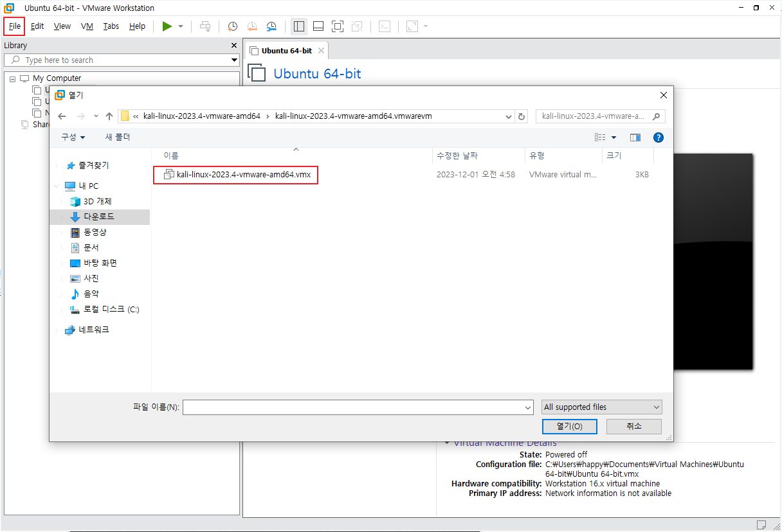Click the blue Help question mark icon
Screen dimensions: 782x532
pos(658,137)
